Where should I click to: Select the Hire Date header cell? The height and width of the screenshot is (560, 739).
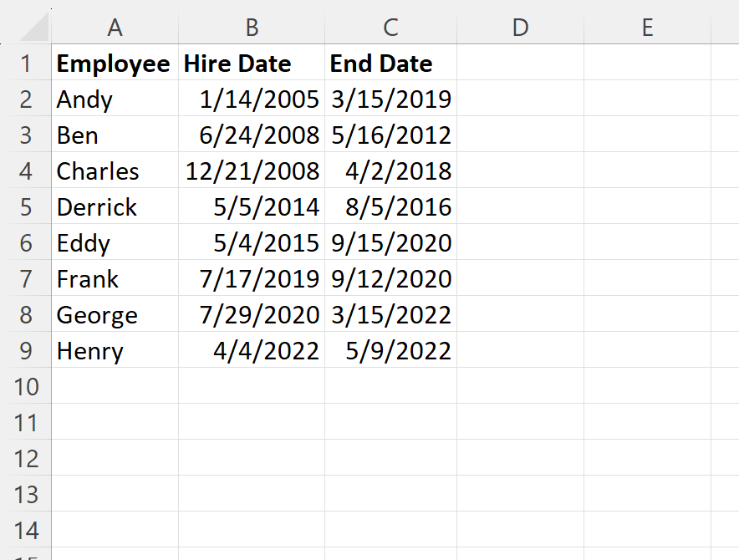pos(252,64)
